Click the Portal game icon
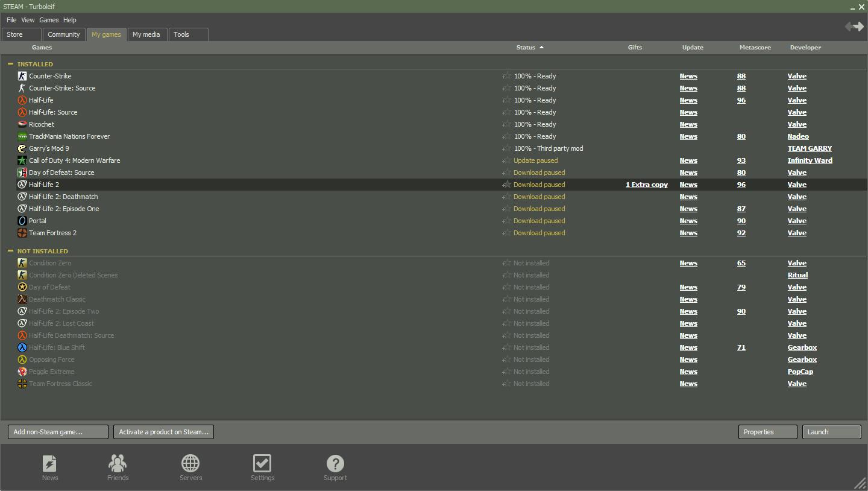This screenshot has width=868, height=491. (22, 221)
